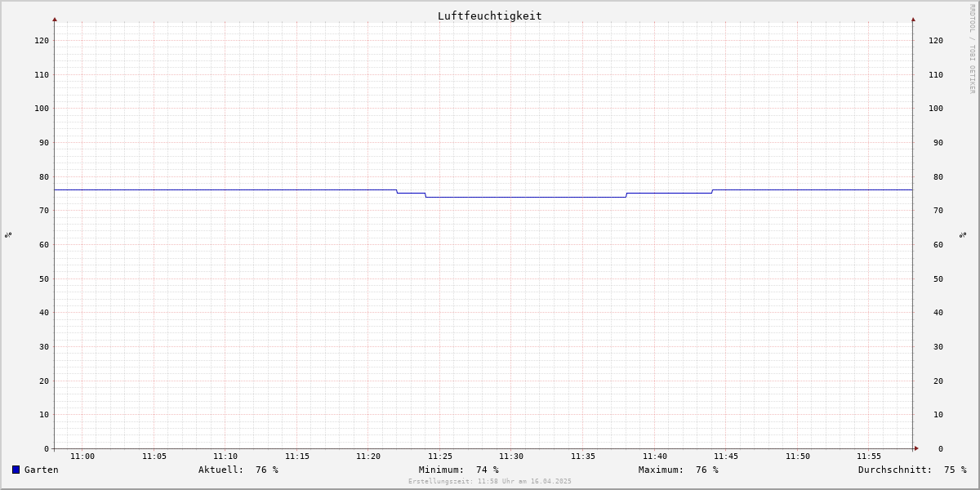This screenshot has width=980, height=490.
Task: Click the 11:25 time axis label
Action: (x=440, y=457)
